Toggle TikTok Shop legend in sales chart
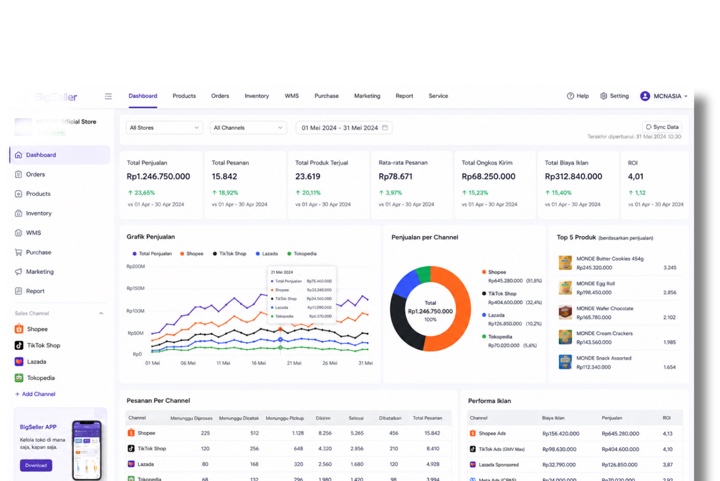This screenshot has width=720, height=481. coord(230,253)
